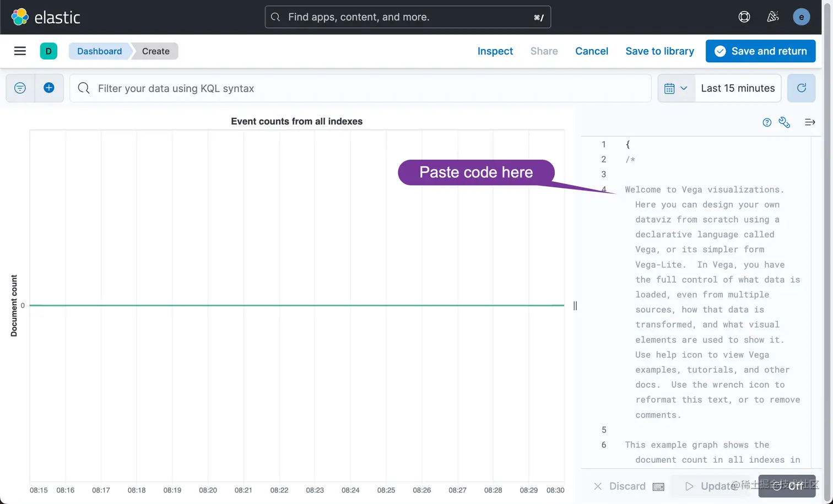
Task: Open the help menu icon
Action: (744, 17)
